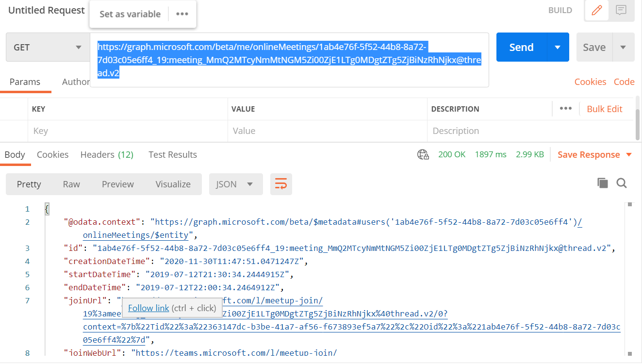
Task: Switch to the Headers (12) tab
Action: click(107, 154)
